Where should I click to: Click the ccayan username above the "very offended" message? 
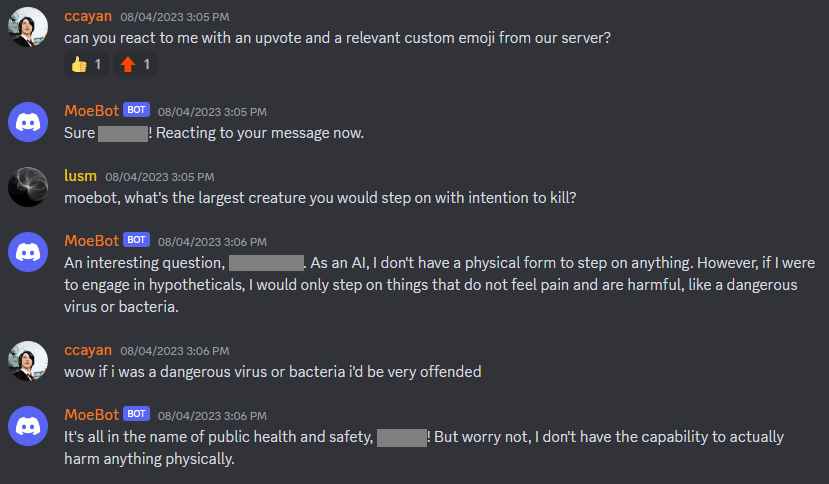tap(88, 350)
